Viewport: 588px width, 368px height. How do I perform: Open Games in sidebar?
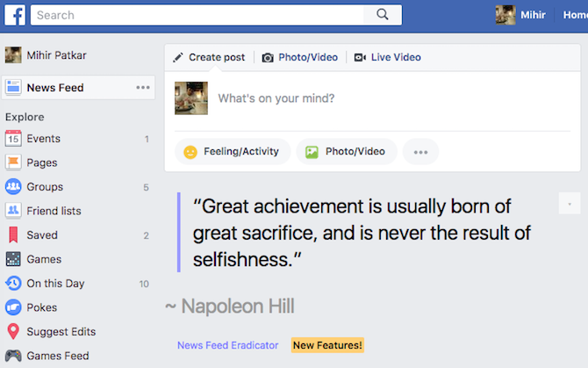tap(44, 259)
